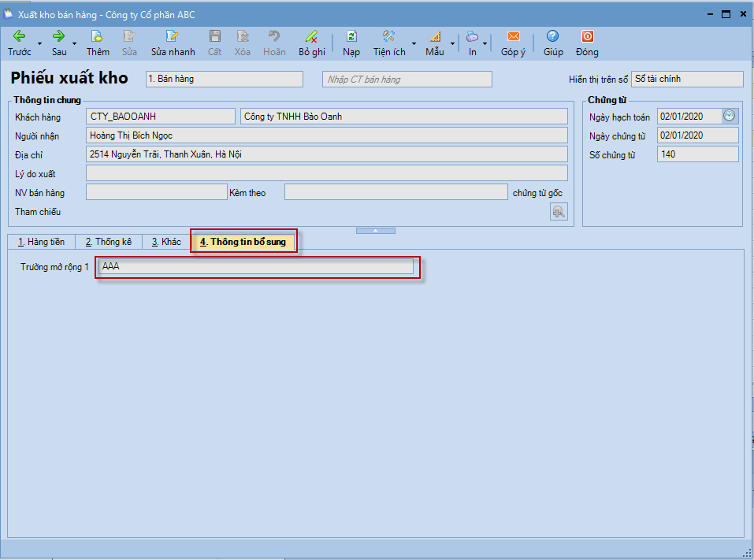Viewport: 754px width, 560px height.
Task: Open the Mẫu template dropdown arrow
Action: click(452, 43)
